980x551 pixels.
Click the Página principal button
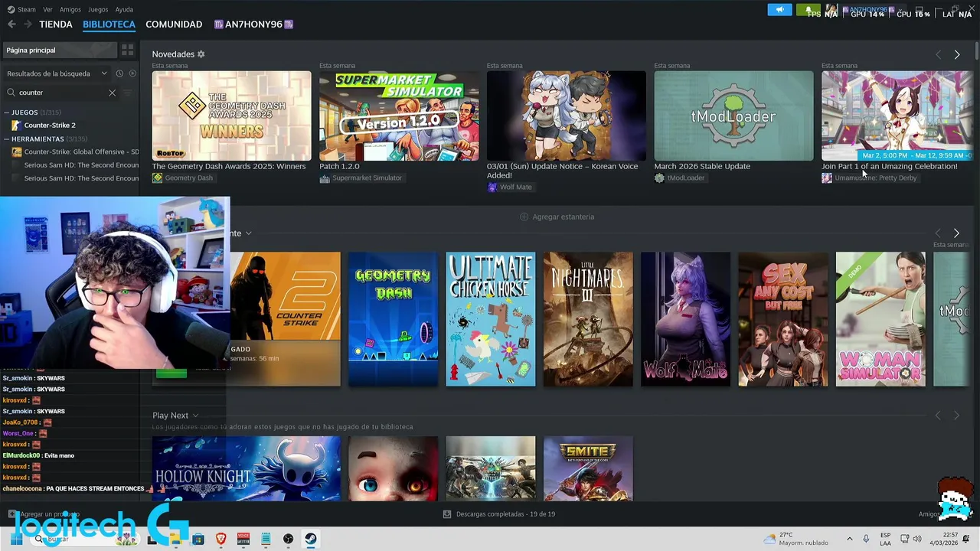click(60, 50)
